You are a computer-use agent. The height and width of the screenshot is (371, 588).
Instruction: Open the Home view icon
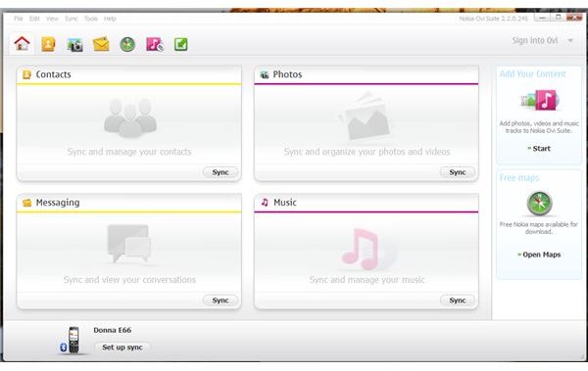click(x=23, y=44)
